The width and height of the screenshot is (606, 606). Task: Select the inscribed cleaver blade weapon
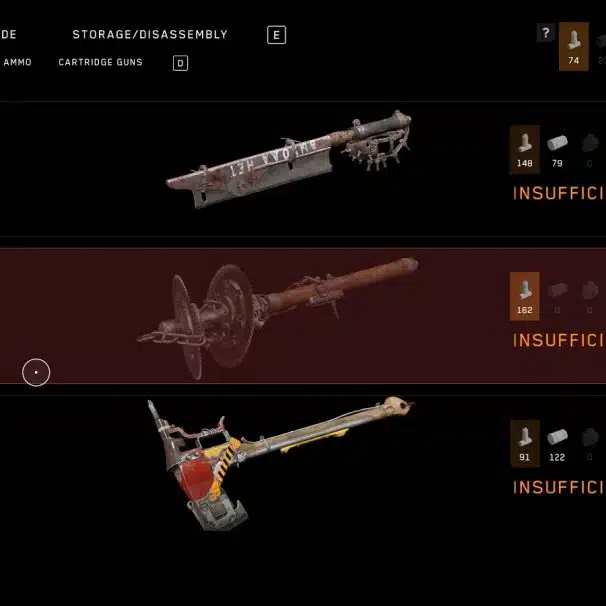click(x=288, y=160)
